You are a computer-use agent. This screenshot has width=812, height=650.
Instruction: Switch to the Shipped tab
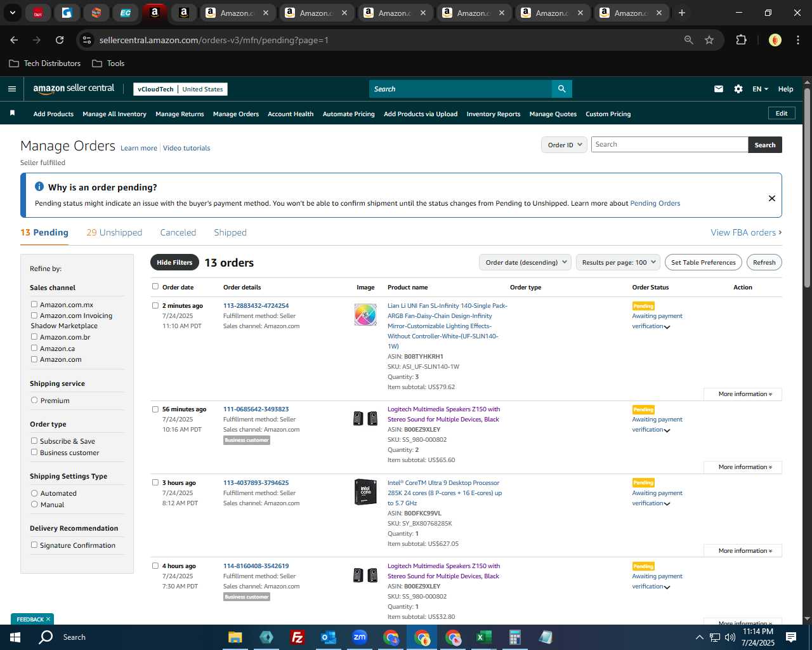click(x=230, y=232)
